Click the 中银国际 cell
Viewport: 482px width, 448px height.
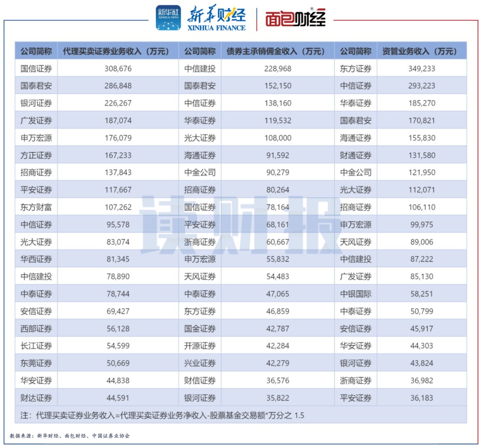coord(356,294)
